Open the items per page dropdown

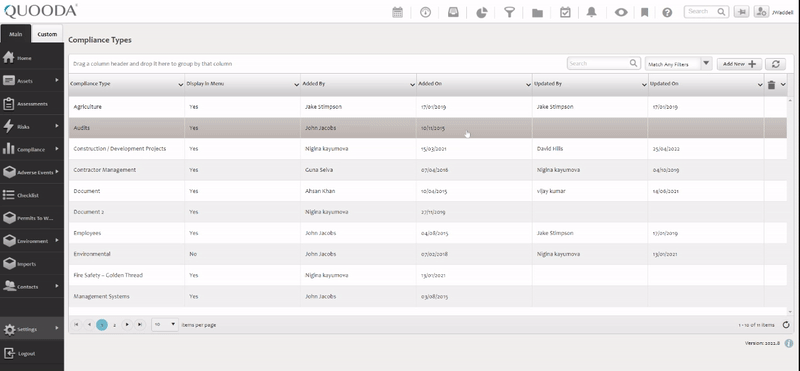pos(165,325)
